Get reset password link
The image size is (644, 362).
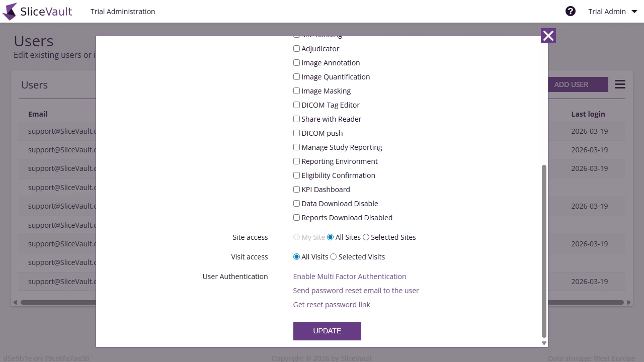tap(331, 304)
